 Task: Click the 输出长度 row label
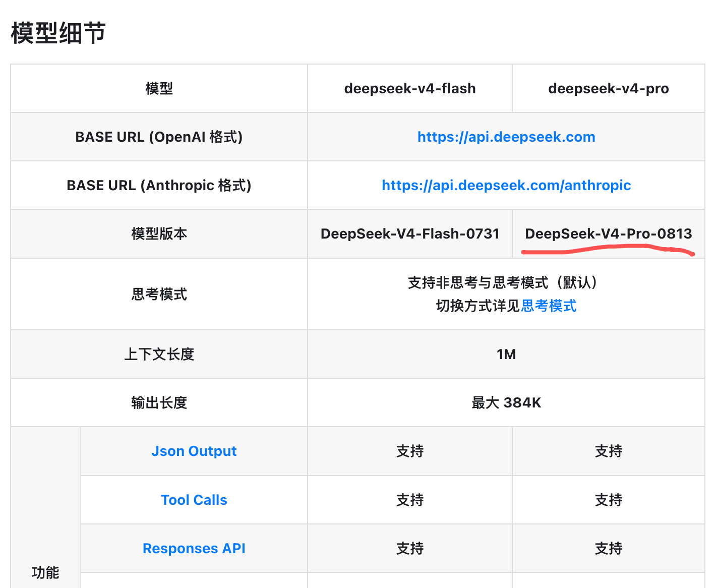pyautogui.click(x=159, y=403)
